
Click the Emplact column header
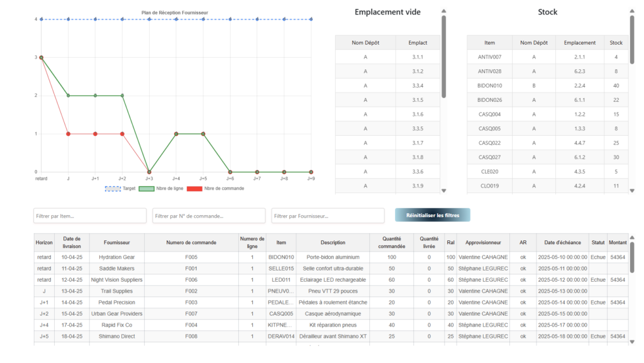(418, 43)
